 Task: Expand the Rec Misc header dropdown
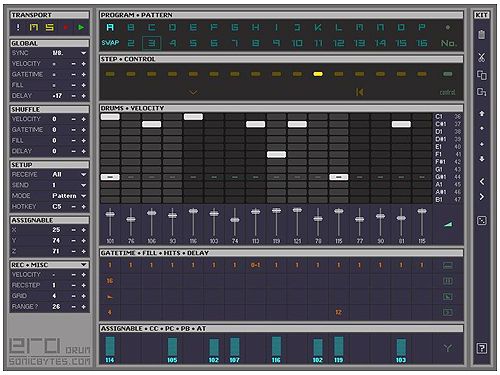click(x=83, y=265)
